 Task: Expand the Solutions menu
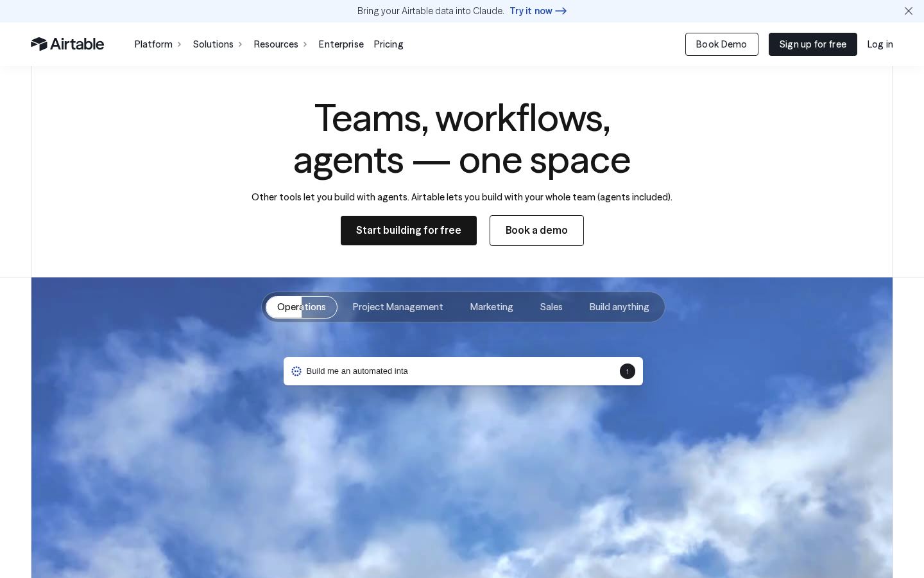tap(218, 44)
